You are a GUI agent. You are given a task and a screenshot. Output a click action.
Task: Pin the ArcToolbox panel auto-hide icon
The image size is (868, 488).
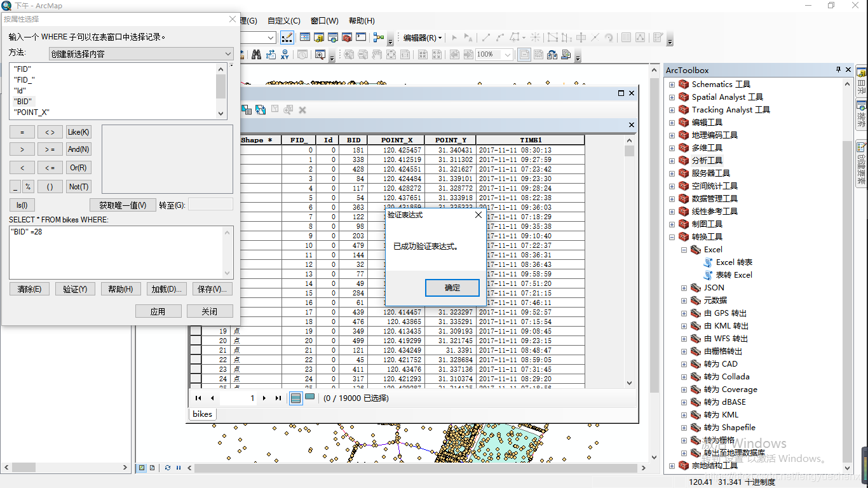point(838,70)
